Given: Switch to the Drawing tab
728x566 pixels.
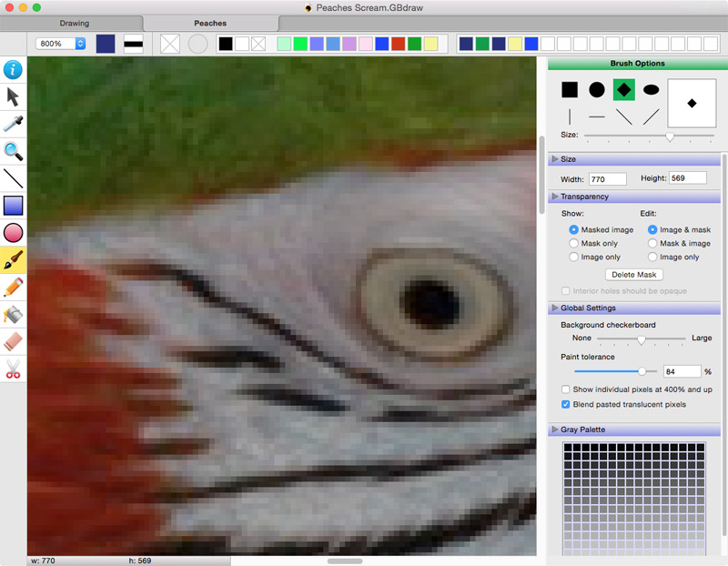Looking at the screenshot, I should pyautogui.click(x=74, y=23).
